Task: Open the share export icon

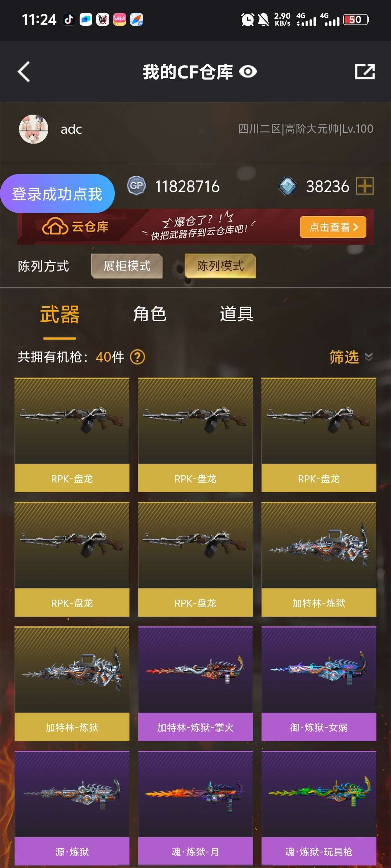Action: (x=365, y=72)
